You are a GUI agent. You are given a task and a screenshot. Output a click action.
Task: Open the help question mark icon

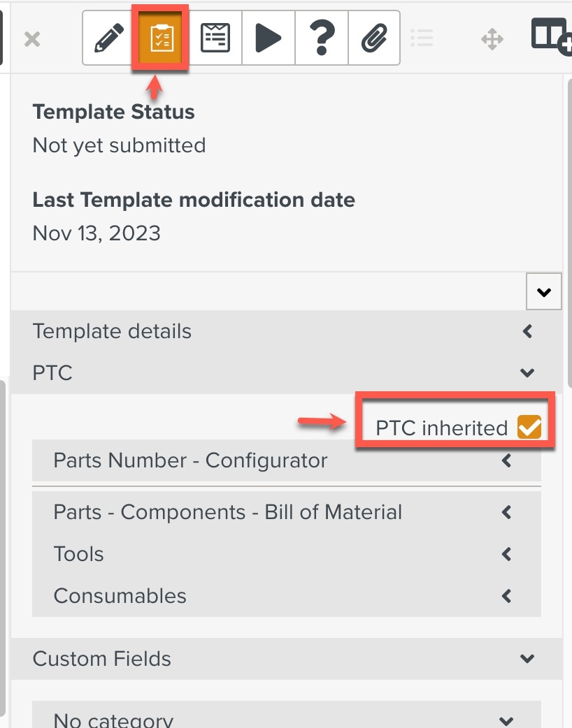point(321,38)
